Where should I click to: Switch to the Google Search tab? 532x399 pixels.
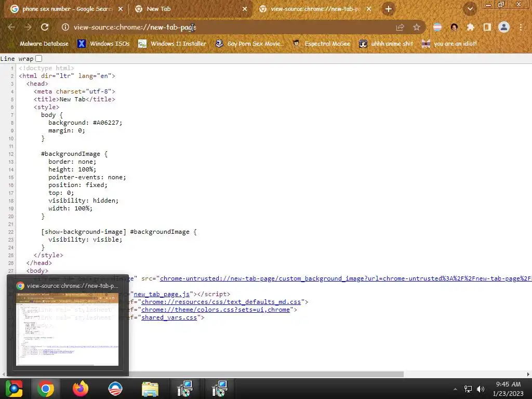tap(66, 9)
